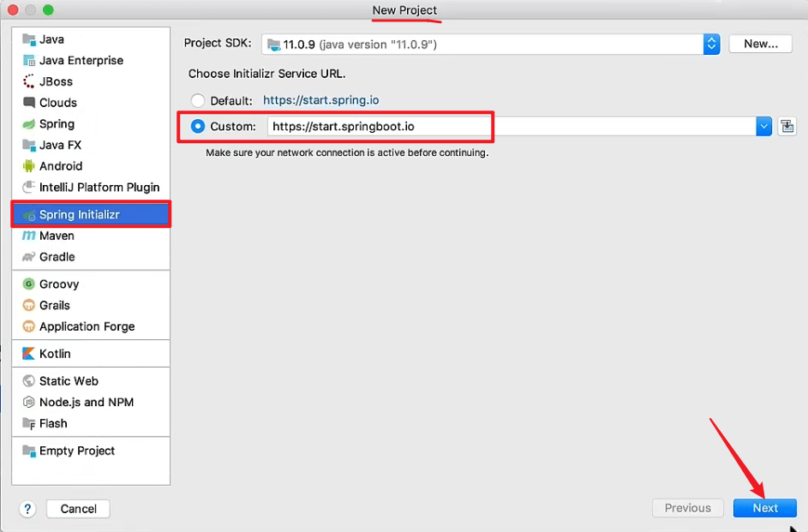Select Application Forge label

pyautogui.click(x=87, y=326)
